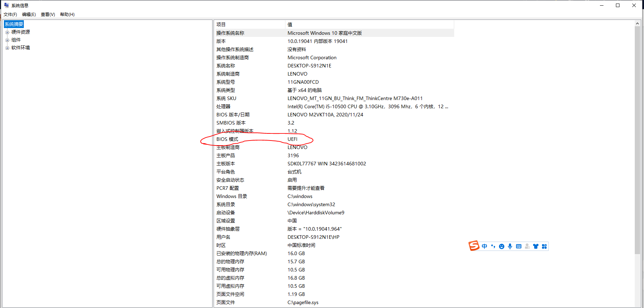
Task: Expand the 组件 tree node
Action: tap(7, 40)
